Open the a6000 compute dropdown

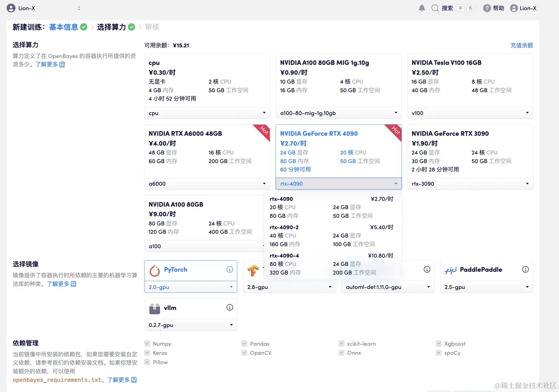(207, 184)
